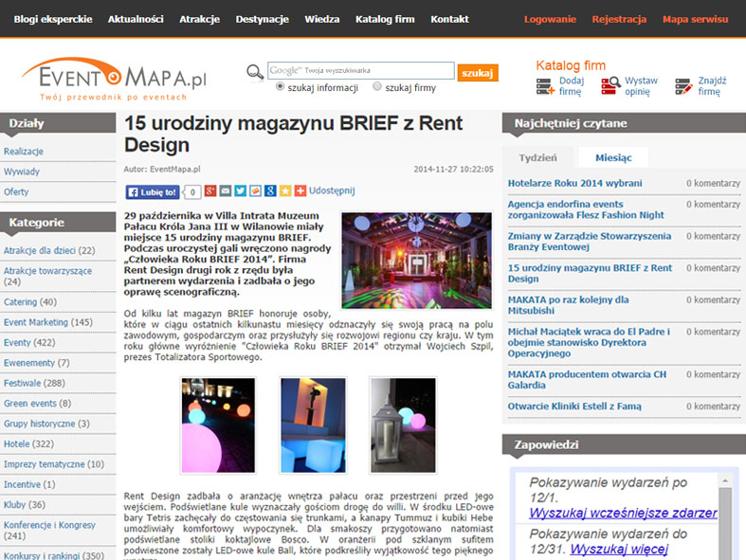Click the Dodaj firmę icon
Screen dimensions: 746x560
pyautogui.click(x=545, y=86)
